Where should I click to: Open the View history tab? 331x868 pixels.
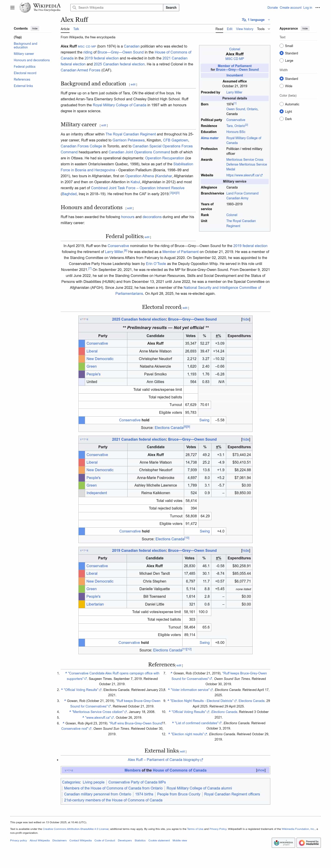pos(244,29)
